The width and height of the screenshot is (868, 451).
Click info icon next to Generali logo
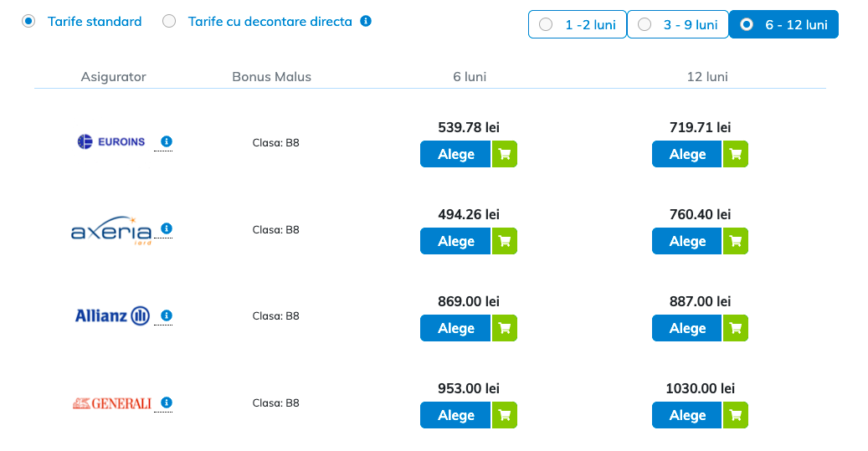point(166,402)
